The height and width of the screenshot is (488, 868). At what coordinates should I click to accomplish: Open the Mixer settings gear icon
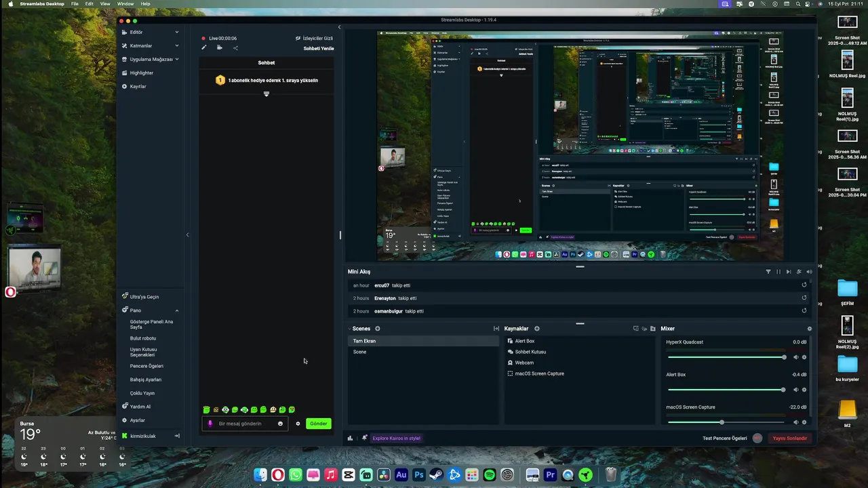(809, 329)
